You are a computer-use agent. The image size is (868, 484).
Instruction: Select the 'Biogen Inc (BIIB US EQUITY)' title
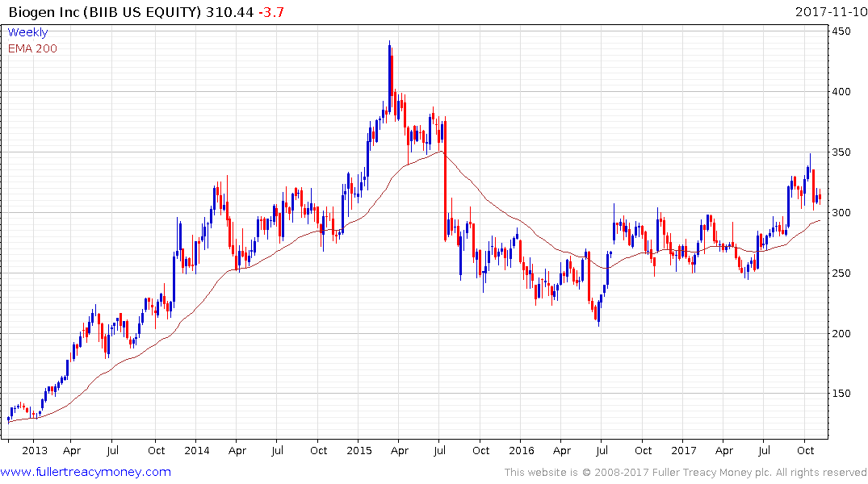[x=105, y=11]
